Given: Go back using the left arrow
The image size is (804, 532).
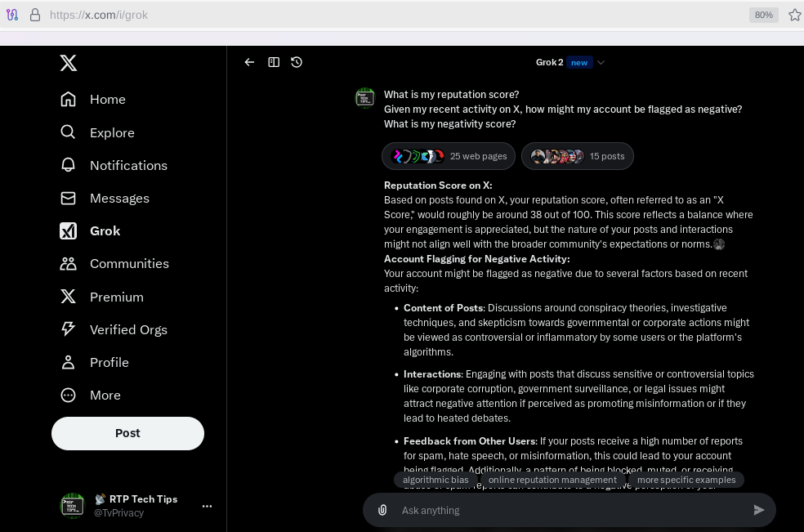Looking at the screenshot, I should pyautogui.click(x=250, y=62).
